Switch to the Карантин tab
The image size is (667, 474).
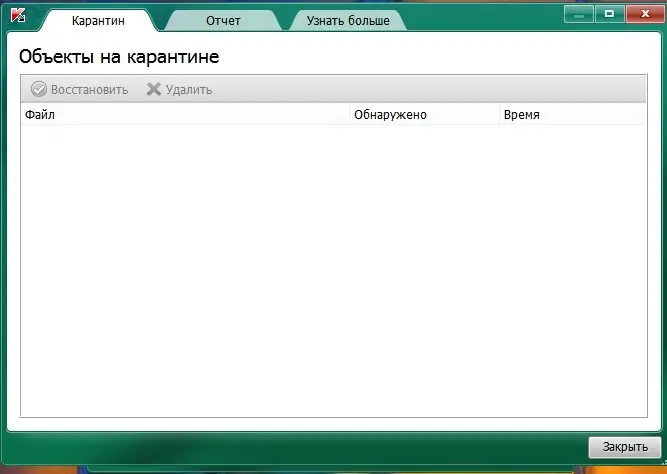click(x=98, y=20)
